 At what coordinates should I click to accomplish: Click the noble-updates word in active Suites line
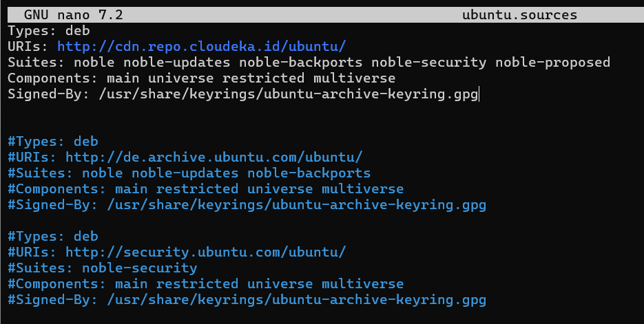pos(177,63)
